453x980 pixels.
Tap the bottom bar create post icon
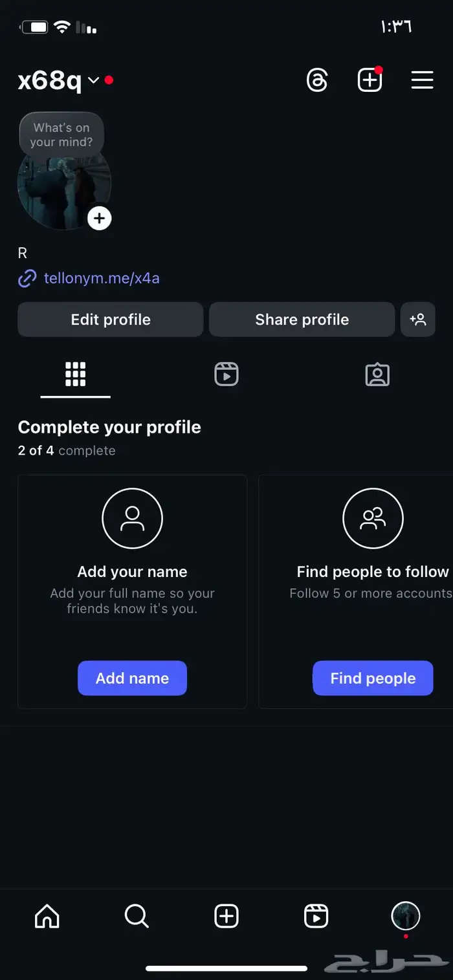tap(226, 916)
